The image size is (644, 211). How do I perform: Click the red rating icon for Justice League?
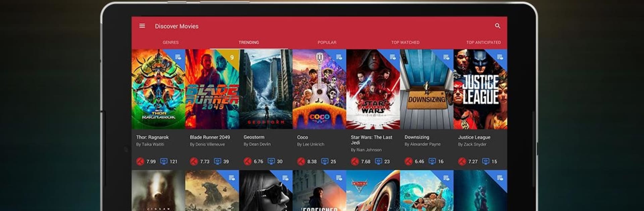tap(462, 161)
